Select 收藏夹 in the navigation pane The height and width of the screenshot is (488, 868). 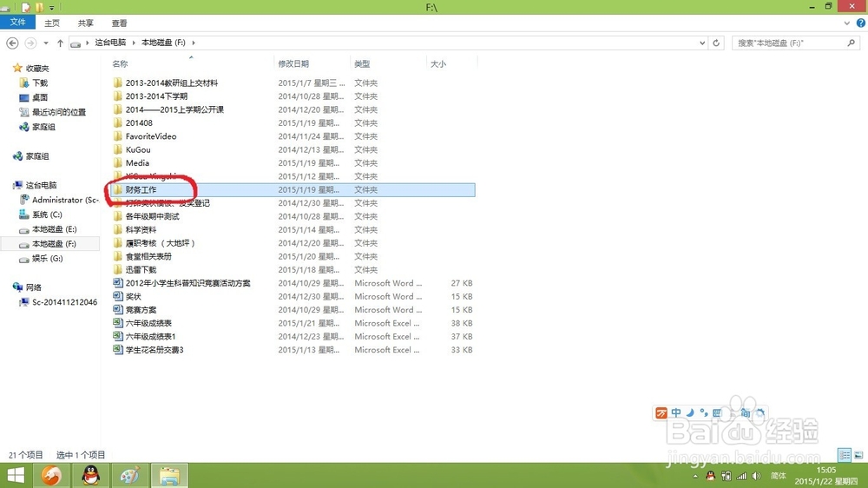[x=37, y=68]
